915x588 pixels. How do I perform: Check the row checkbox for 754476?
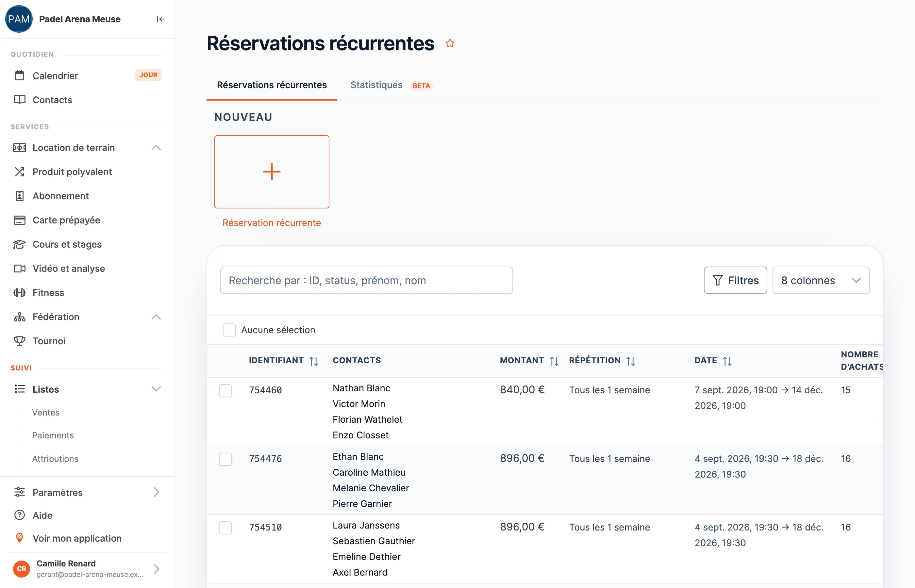pos(225,459)
